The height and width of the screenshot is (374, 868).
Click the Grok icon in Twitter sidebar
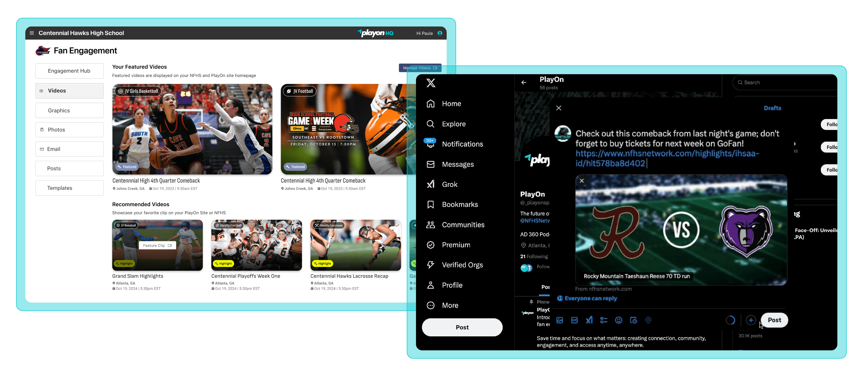(x=431, y=184)
